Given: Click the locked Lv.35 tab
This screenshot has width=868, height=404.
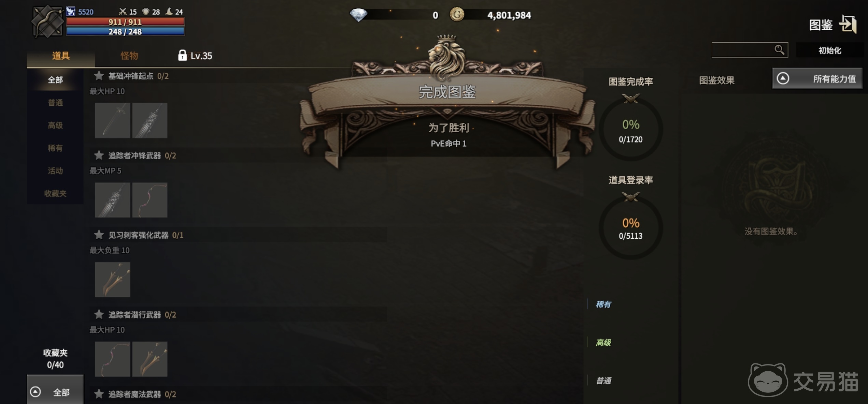Looking at the screenshot, I should [x=195, y=56].
